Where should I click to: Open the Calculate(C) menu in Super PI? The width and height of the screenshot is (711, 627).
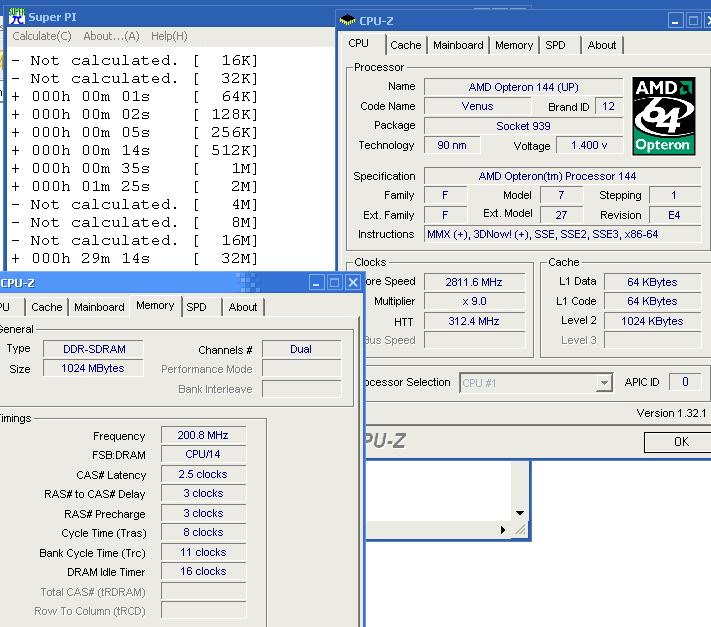click(x=42, y=36)
